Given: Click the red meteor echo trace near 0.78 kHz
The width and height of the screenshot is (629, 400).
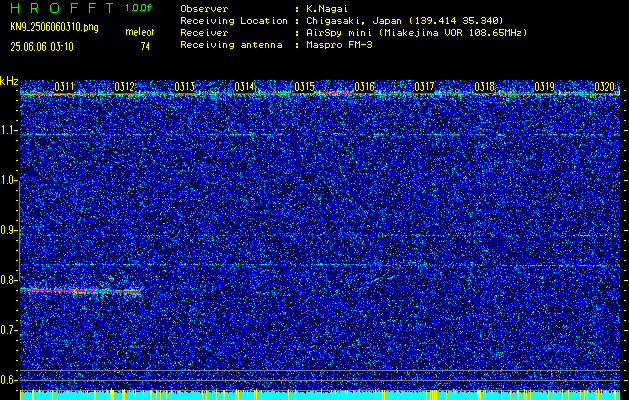Looking at the screenshot, I should (80, 290).
